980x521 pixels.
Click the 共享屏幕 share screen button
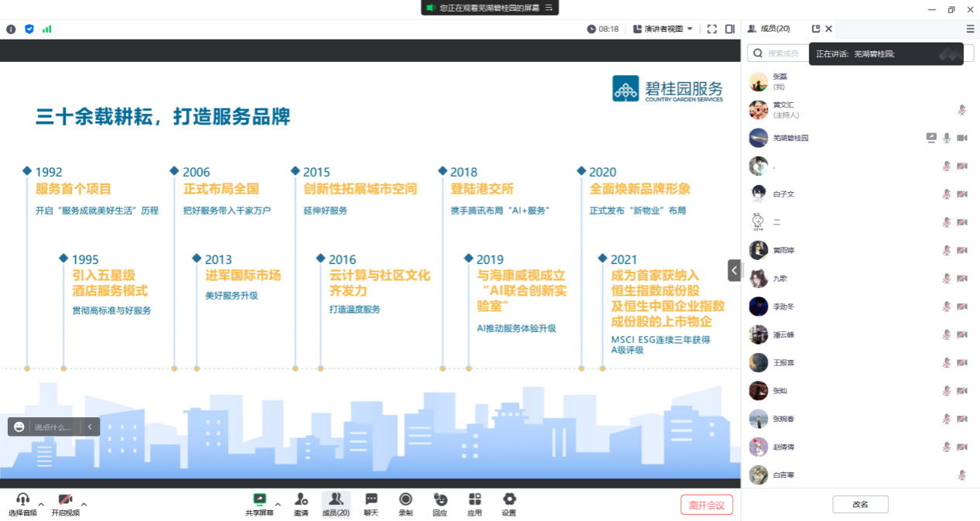pos(259,503)
